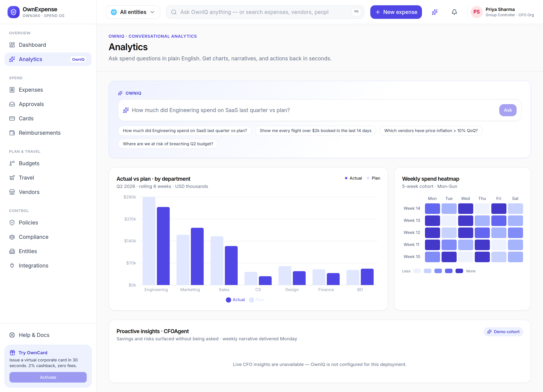Click the Budgets branch icon

coord(12,163)
